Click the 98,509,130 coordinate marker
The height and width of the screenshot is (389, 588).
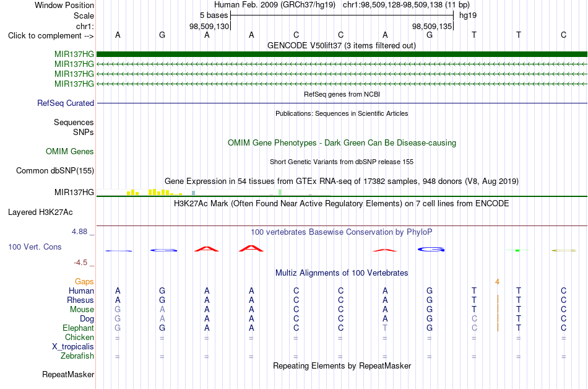209,26
